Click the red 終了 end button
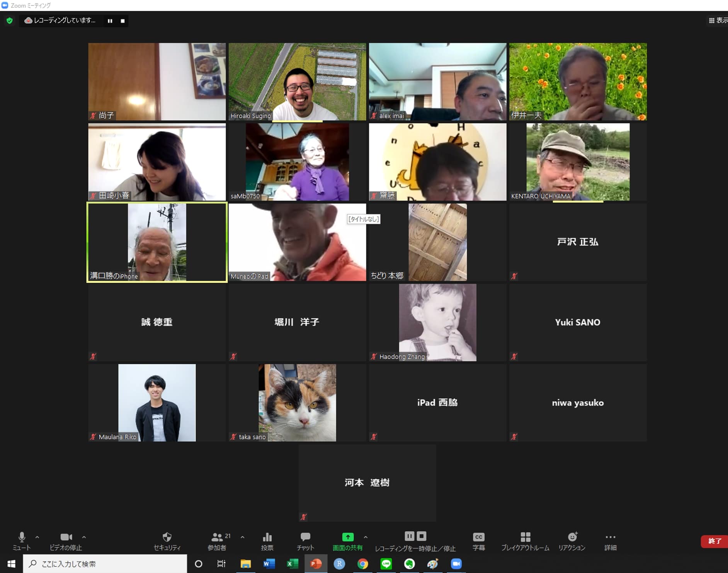728x573 pixels. [x=714, y=541]
